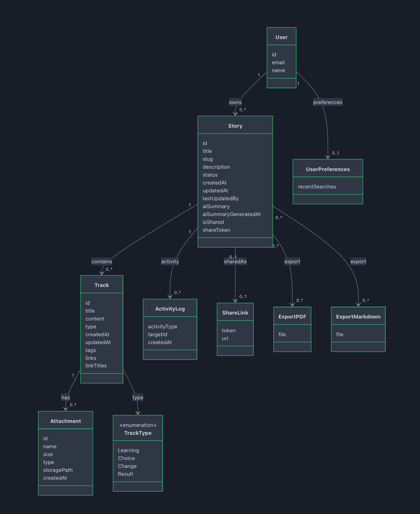
Task: Click the storagePath attribute in Attachment
Action: click(58, 470)
